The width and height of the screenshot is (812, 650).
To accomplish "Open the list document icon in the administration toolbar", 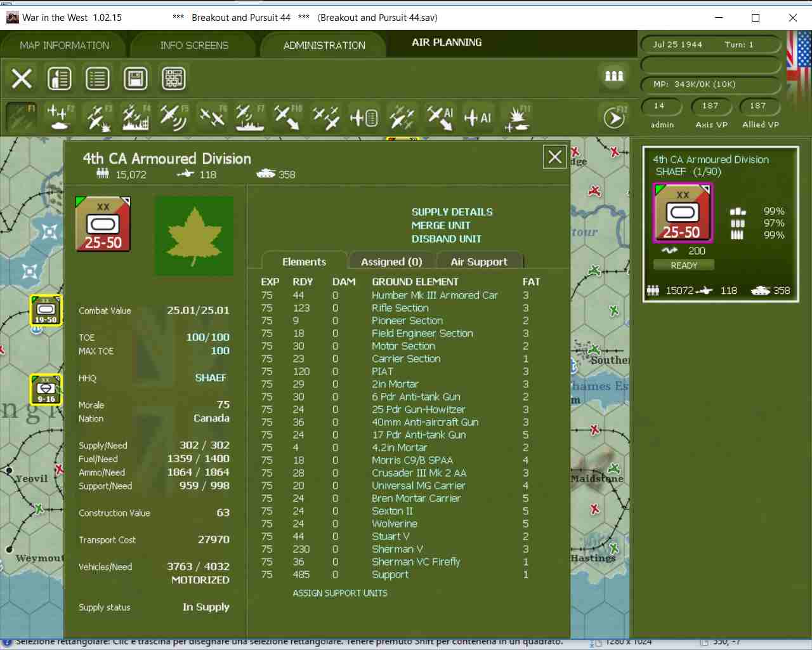I will click(x=98, y=79).
